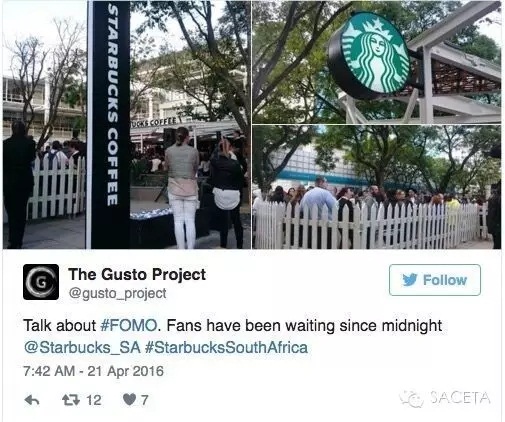View the crowd behind fence photo
This screenshot has width=505, height=422.
click(x=377, y=187)
